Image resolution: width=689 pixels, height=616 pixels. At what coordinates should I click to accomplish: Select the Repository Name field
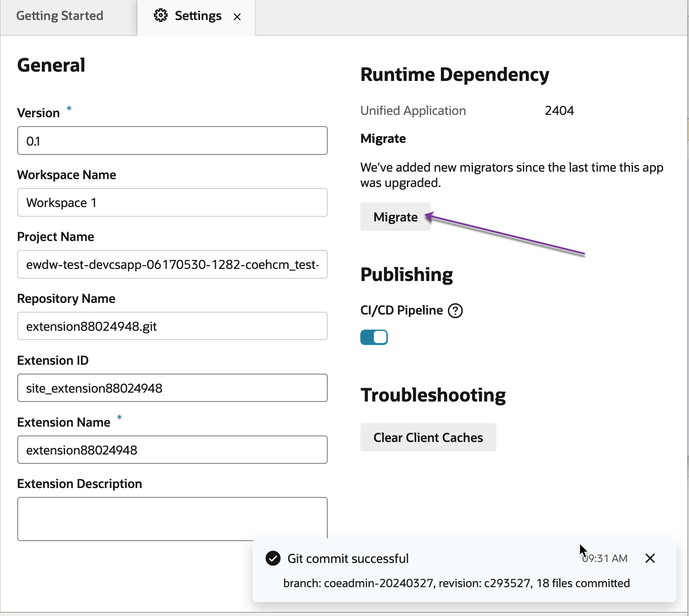click(x=172, y=327)
